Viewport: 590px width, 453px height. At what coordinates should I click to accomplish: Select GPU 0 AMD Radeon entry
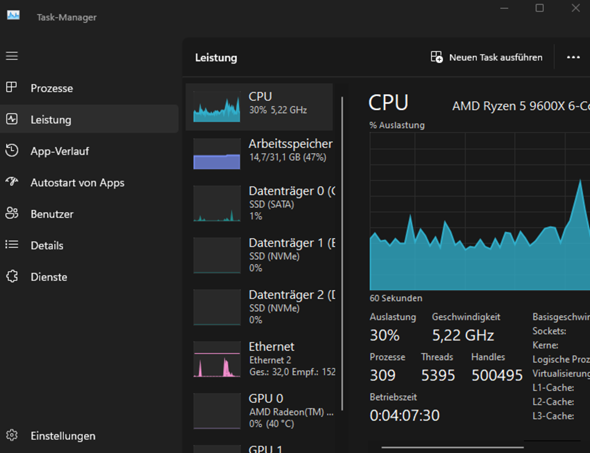[259, 411]
